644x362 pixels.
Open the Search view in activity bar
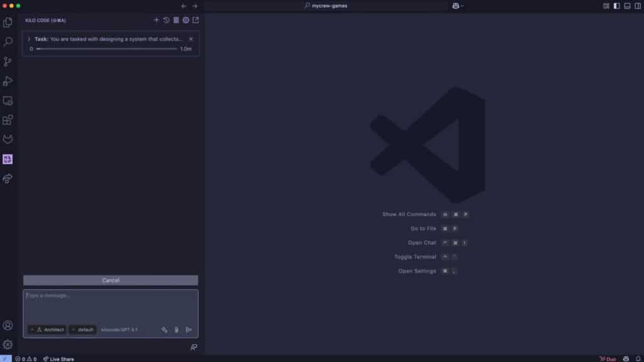(x=8, y=41)
